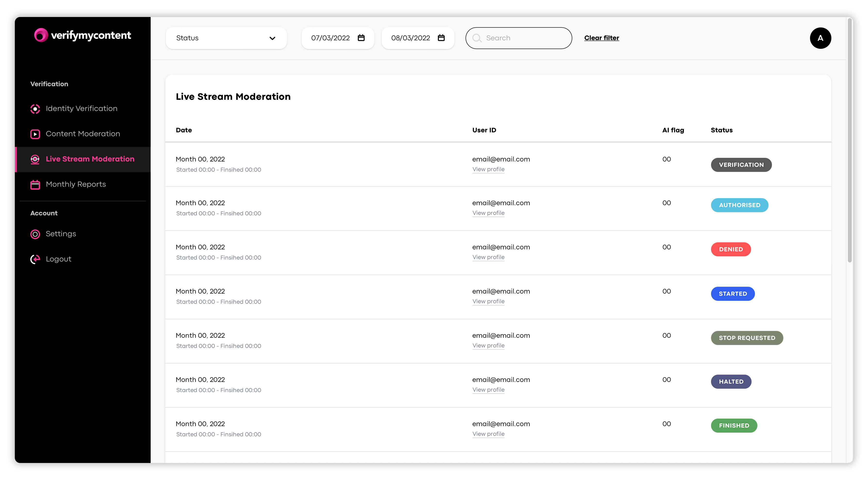Image resolution: width=868 pixels, height=480 pixels.
Task: Click the STOP REQUESTED status badge
Action: 747,338
